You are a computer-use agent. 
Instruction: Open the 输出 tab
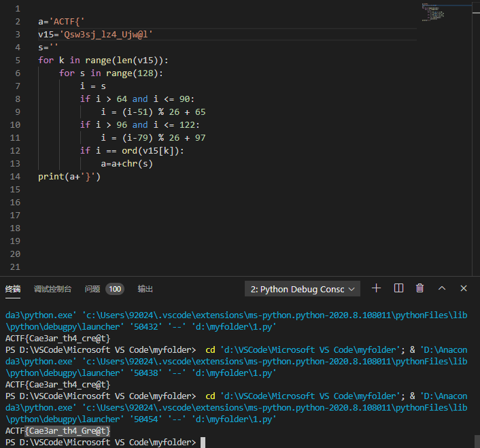[x=145, y=289]
